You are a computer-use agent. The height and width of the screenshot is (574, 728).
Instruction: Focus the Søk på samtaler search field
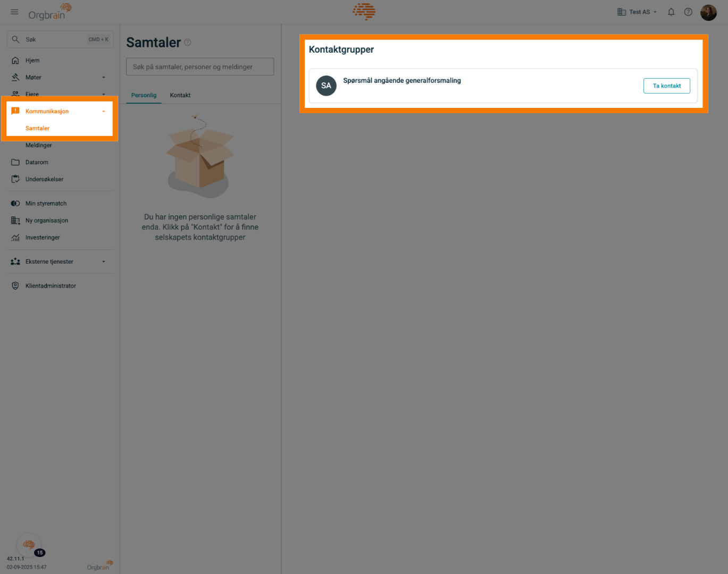coord(200,67)
